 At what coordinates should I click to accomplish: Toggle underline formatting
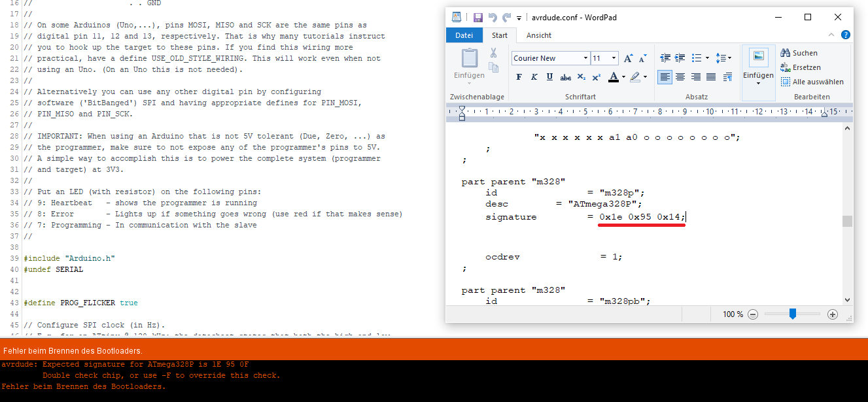click(x=549, y=77)
